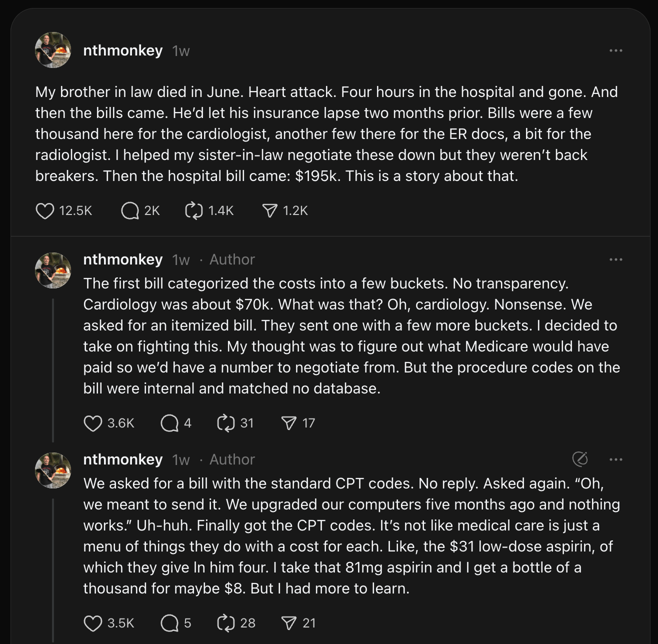Open more options menu on main post

[615, 50]
